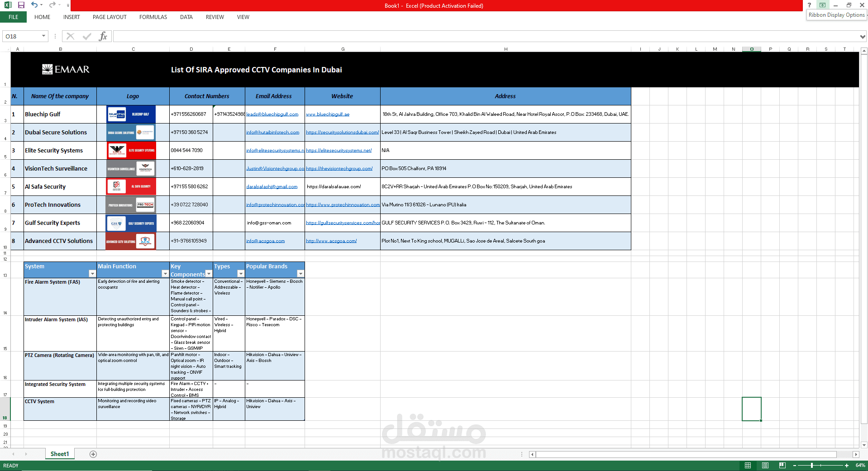Open the Help question mark icon
868x471 pixels.
point(809,5)
